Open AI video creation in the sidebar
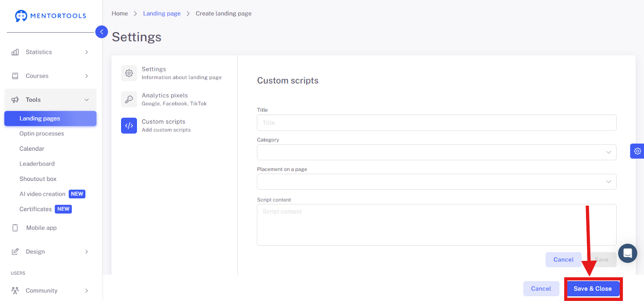Viewport: 644px width, 301px height. (x=42, y=194)
